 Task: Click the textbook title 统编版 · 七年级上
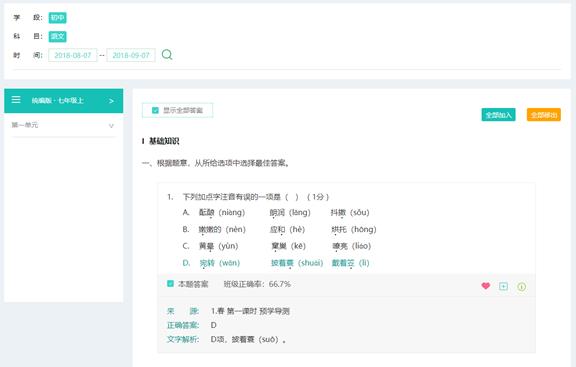click(58, 100)
